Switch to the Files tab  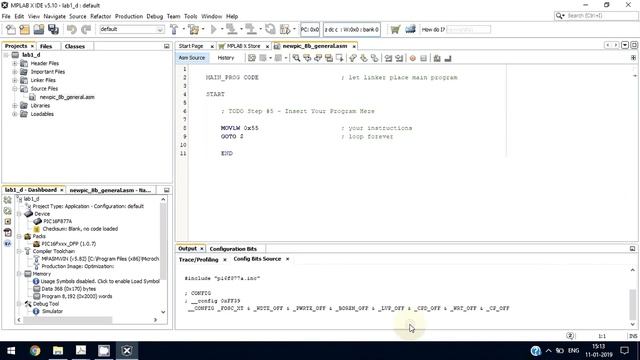[46, 46]
